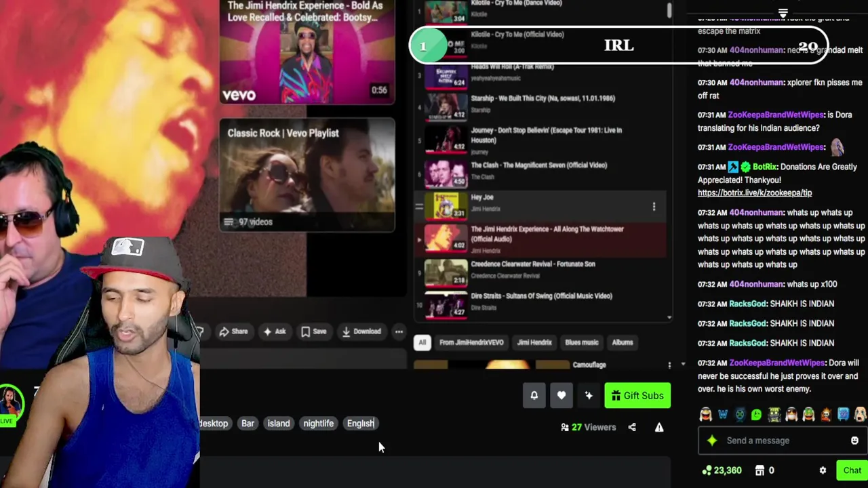The height and width of the screenshot is (488, 868).
Task: Click ZooKeepaBrandWetWipes name on 'Dora will never' message
Action: pos(776,363)
